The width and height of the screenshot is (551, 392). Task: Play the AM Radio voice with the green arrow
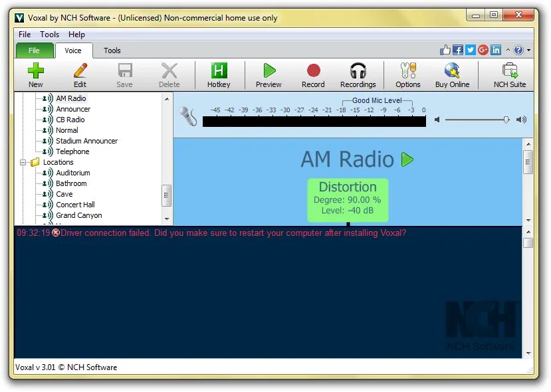407,159
